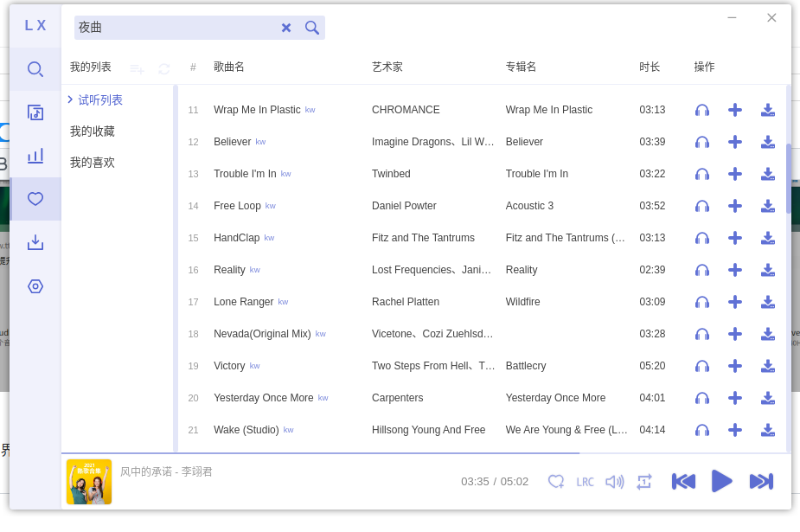Click the 艺术家 column header
The image size is (800, 532).
pos(387,67)
